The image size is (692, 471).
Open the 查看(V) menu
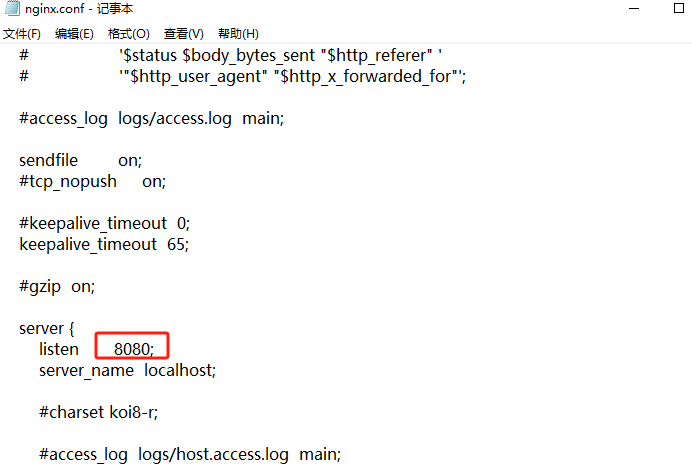coord(184,34)
